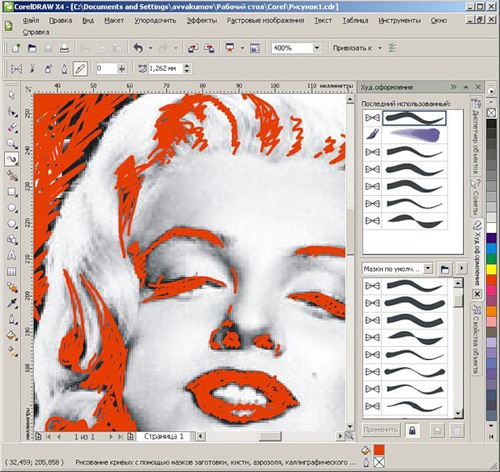The width and height of the screenshot is (500, 472).
Task: Create a new document
Action: point(16,48)
